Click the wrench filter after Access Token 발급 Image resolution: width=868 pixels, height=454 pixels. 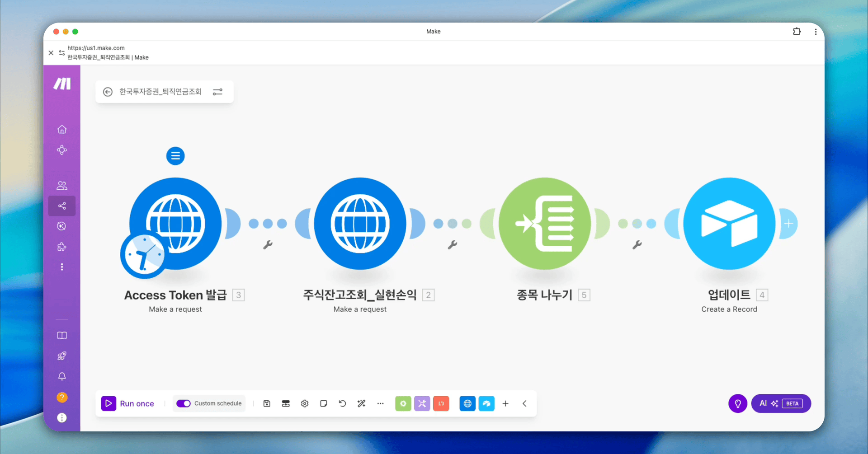coord(268,245)
